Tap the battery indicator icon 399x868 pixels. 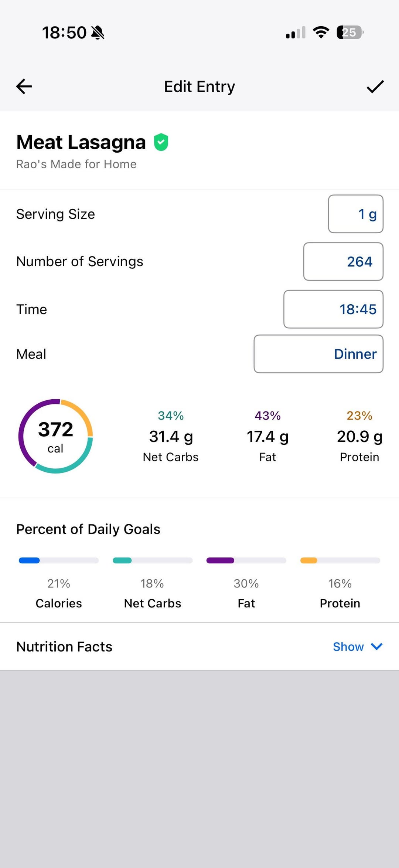[x=349, y=33]
